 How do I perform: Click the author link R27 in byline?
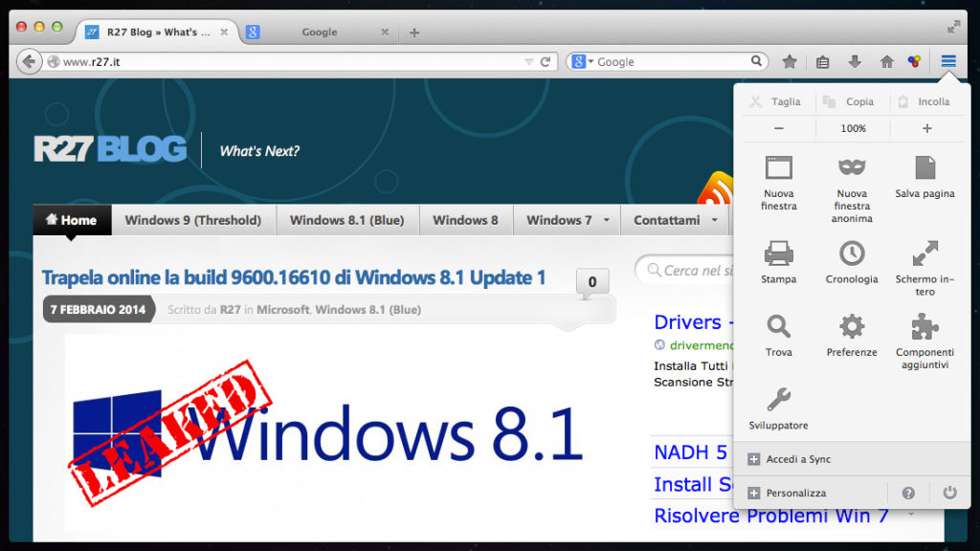coord(230,309)
